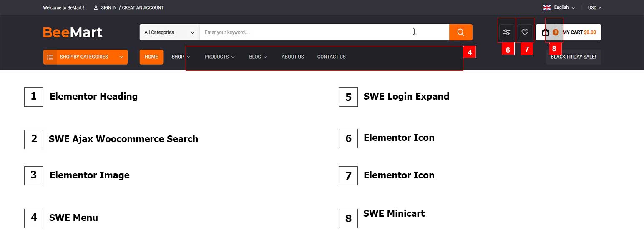644x250 pixels.
Task: Click the compare sliders icon
Action: (507, 32)
